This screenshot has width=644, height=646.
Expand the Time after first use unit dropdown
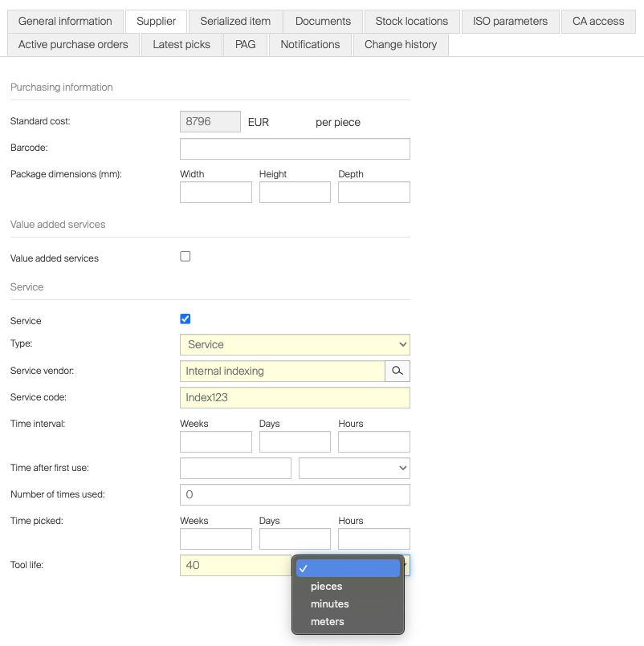[x=354, y=468]
